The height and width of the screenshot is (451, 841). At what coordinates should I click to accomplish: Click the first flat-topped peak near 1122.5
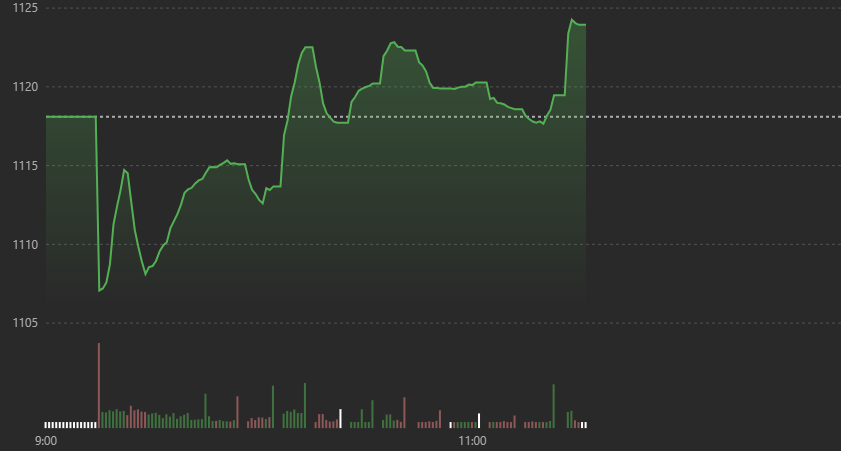pyautogui.click(x=307, y=47)
